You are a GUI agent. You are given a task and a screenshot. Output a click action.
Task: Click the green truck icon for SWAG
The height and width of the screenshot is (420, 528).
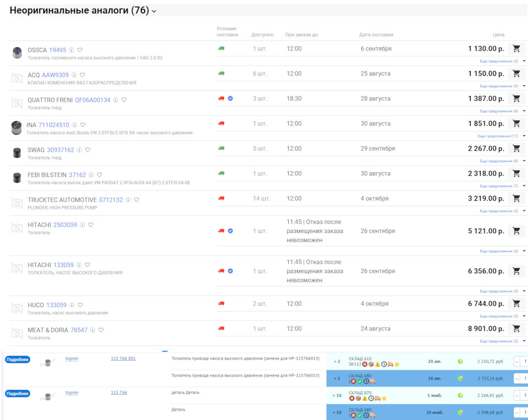click(x=221, y=148)
